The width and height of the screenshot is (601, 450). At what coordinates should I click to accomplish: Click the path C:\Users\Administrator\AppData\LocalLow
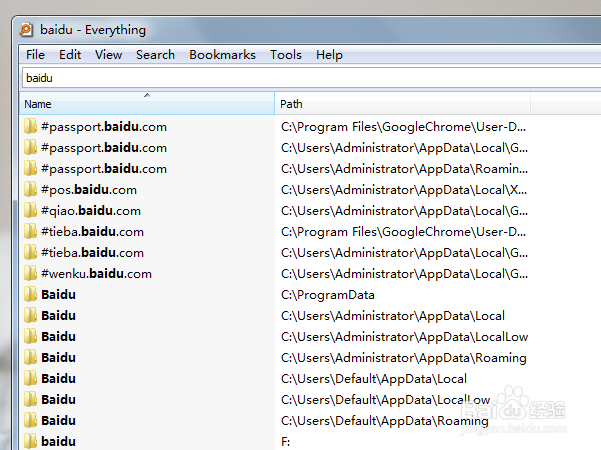tap(404, 337)
